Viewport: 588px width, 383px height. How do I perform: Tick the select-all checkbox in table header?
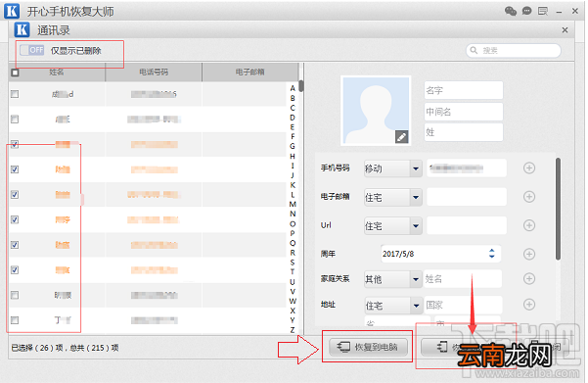pos(15,72)
